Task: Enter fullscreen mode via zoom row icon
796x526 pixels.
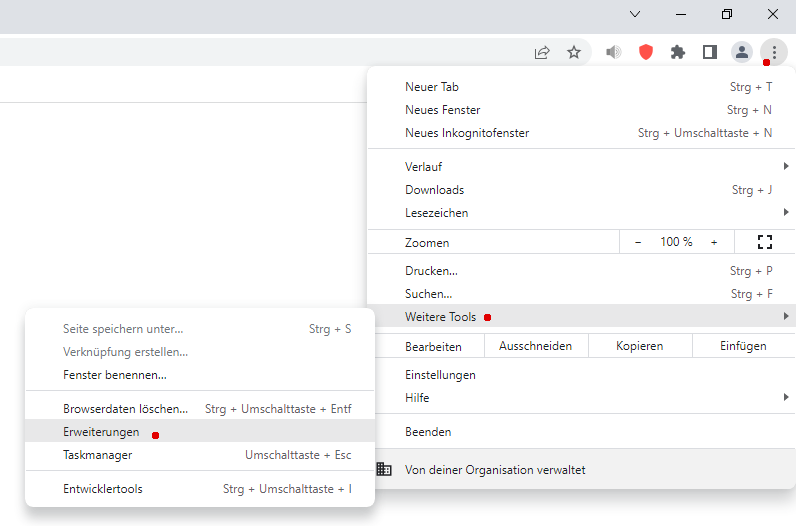Action: coord(765,242)
